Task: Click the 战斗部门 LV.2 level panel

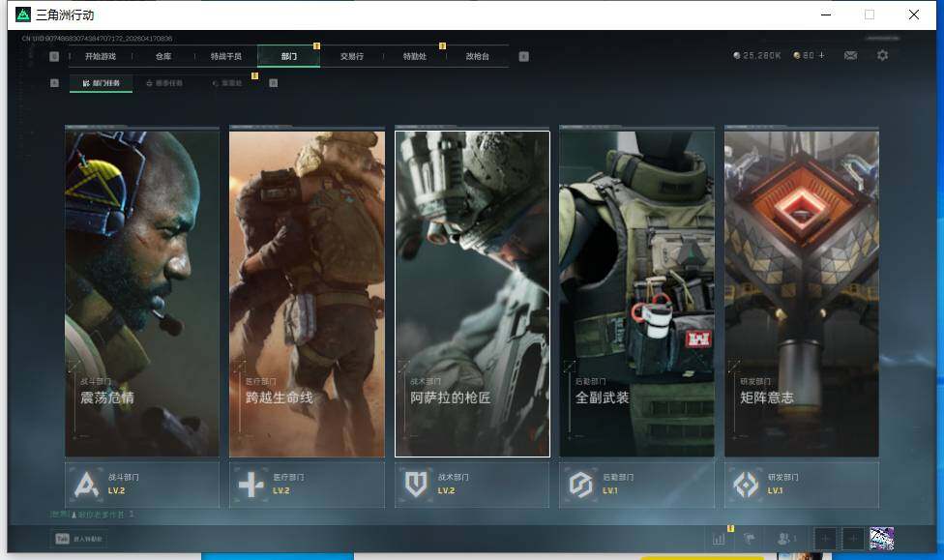Action: pyautogui.click(x=142, y=485)
